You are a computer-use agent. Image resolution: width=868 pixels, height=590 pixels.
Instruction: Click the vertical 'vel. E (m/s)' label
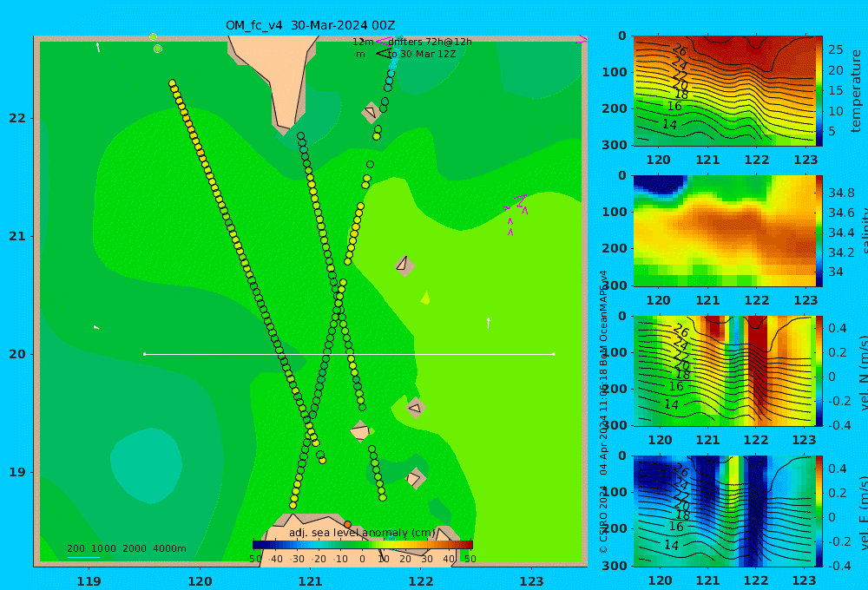pos(864,512)
